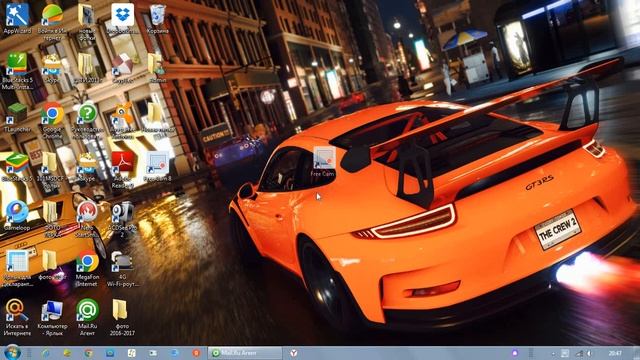Open Free Cam 8 shortcut in icon grid
The image size is (640, 360).
pos(158,167)
